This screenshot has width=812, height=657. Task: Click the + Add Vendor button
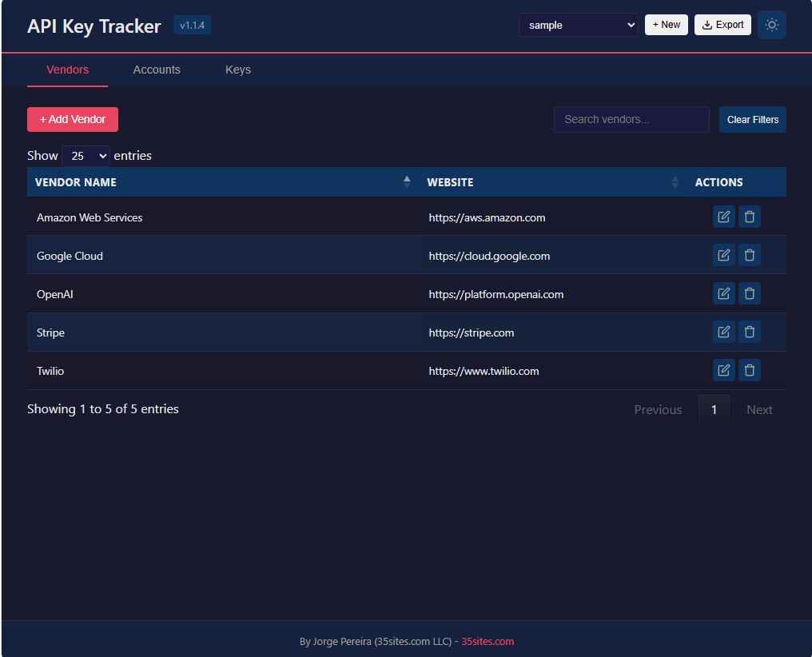[x=73, y=120]
